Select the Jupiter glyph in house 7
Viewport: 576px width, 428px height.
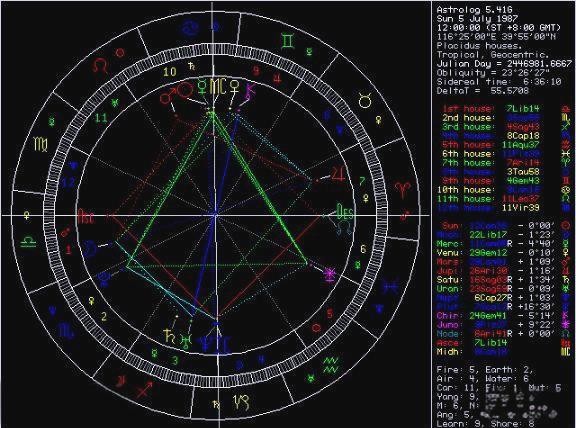(338, 173)
